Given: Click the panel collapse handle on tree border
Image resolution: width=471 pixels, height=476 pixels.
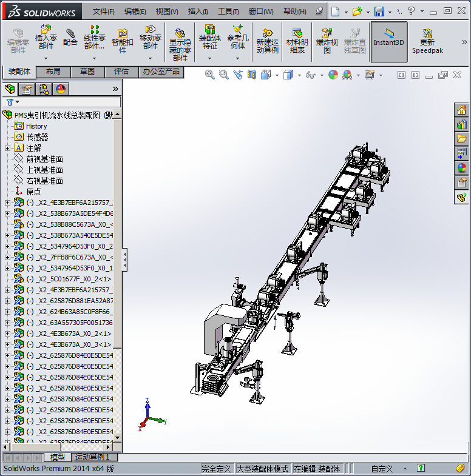Looking at the screenshot, I should (124, 260).
